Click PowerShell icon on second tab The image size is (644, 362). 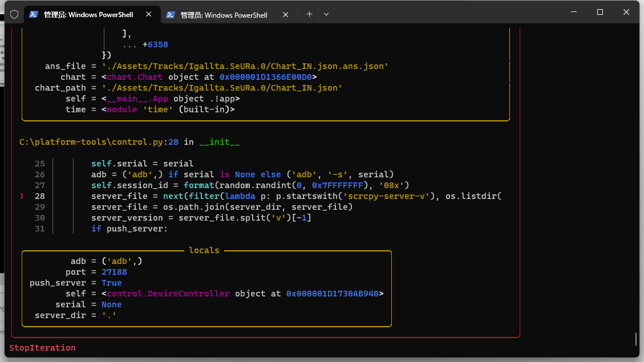(171, 15)
